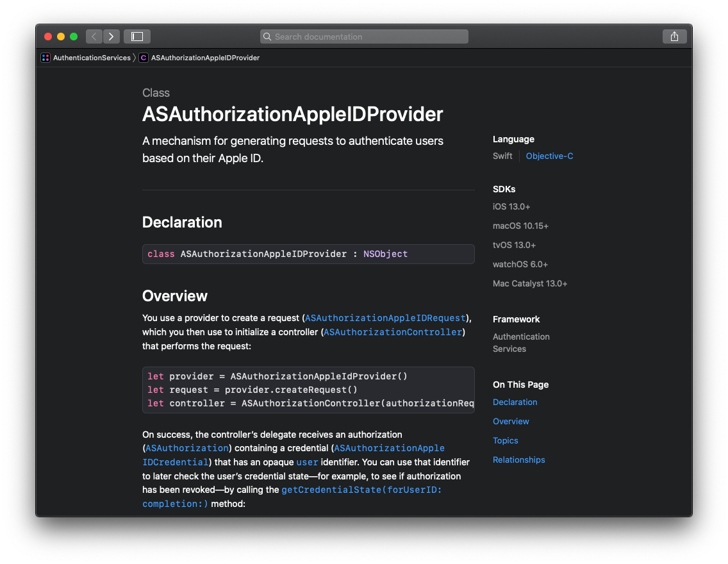The width and height of the screenshot is (728, 564).
Task: Click 'let provider' code line
Action: 277,376
